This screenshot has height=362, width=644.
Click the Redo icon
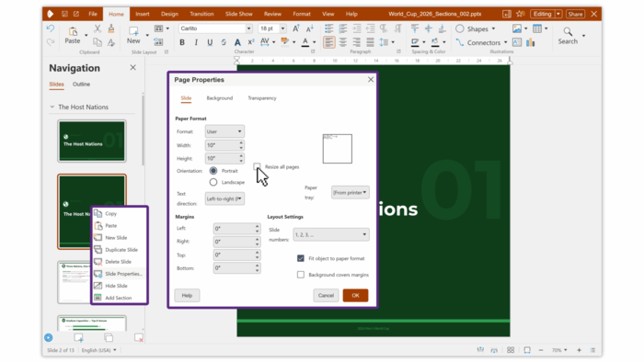[x=51, y=42]
